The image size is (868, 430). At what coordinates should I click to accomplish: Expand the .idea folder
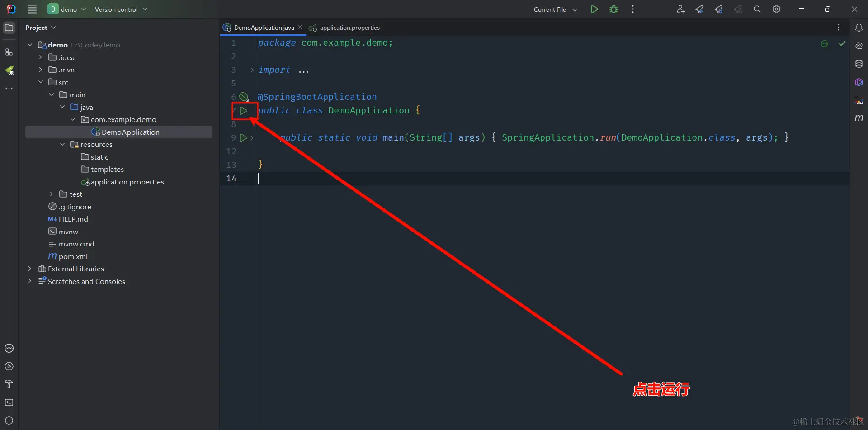[41, 57]
